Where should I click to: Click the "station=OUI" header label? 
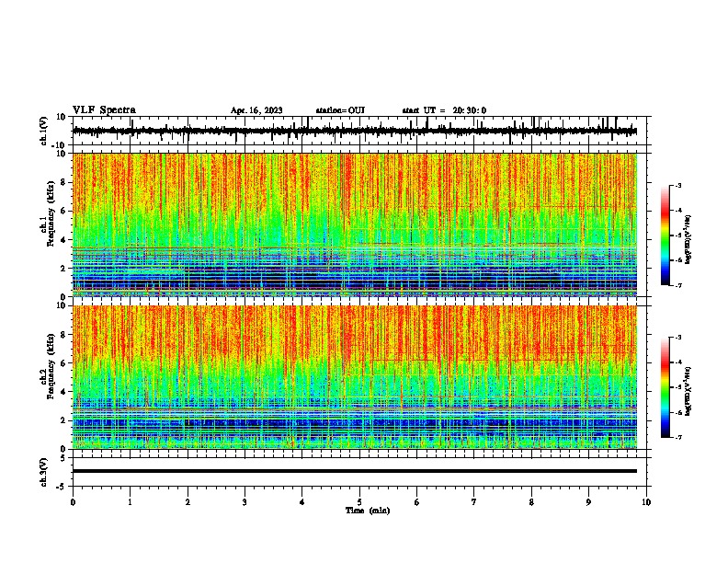(x=340, y=110)
